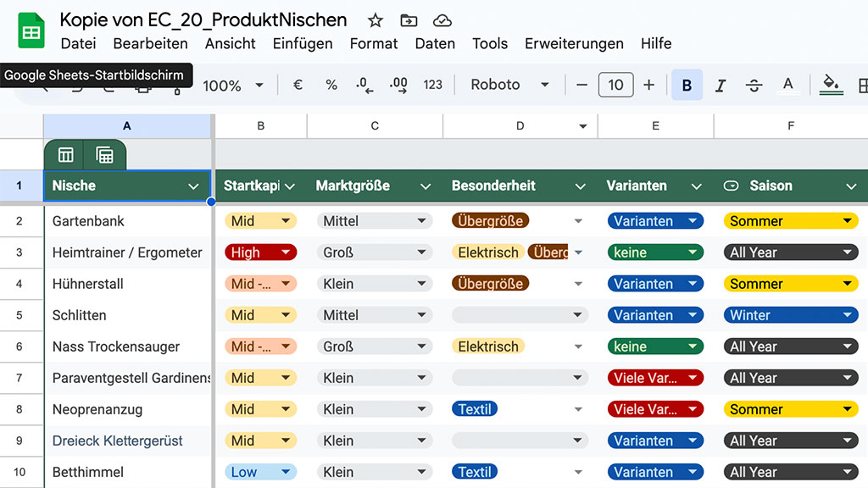Click the table view icon above Nische
The height and width of the screenshot is (488, 868).
[x=65, y=156]
